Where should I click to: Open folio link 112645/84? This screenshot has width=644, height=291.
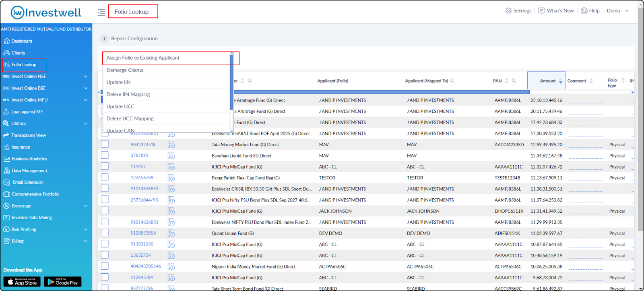142,278
